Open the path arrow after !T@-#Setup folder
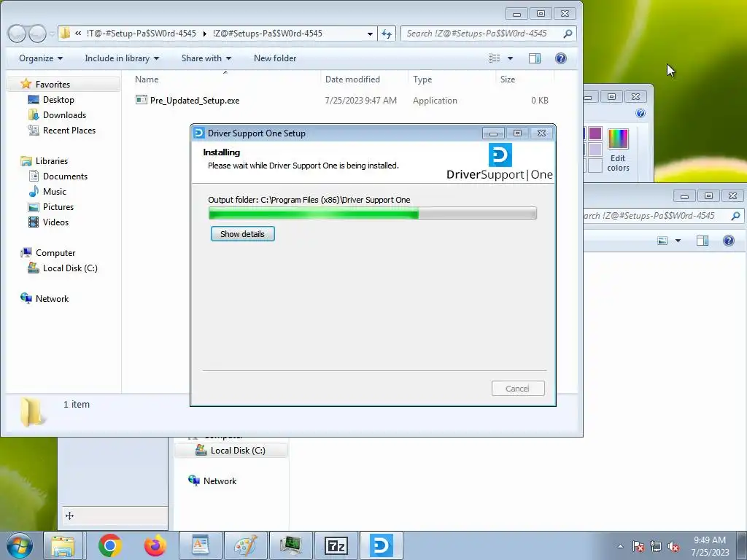The height and width of the screenshot is (560, 747). coord(204,34)
